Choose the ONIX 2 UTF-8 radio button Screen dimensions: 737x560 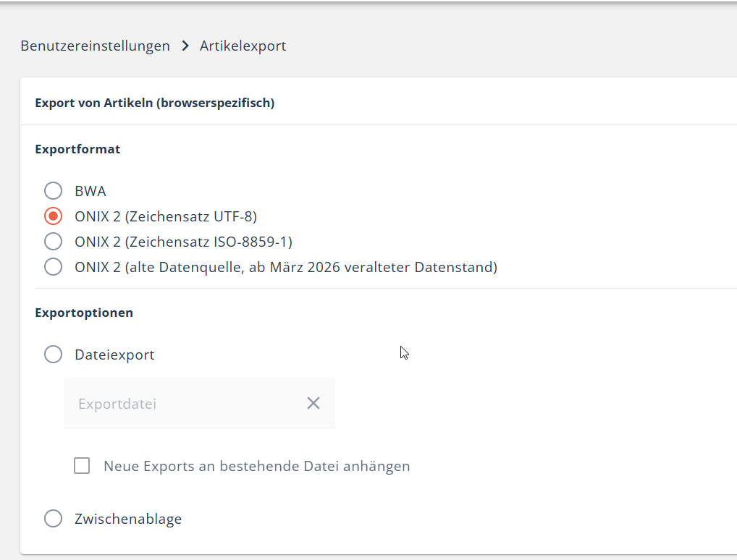click(54, 216)
